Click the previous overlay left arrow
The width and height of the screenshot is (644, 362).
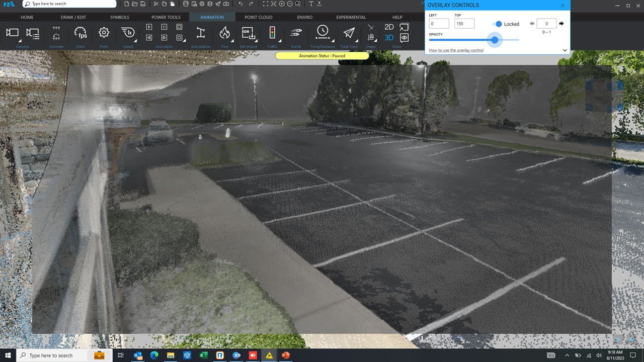click(532, 24)
